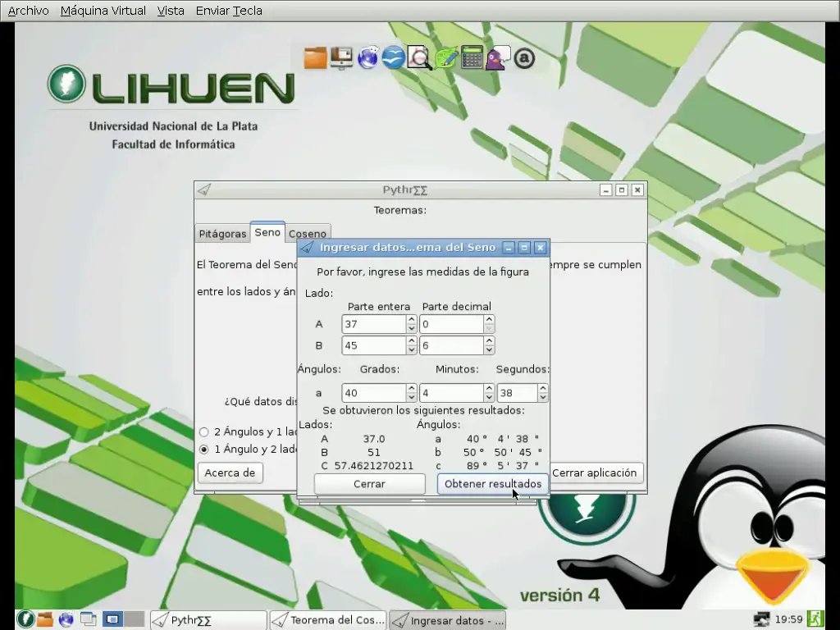Launch the leaf-and-pencil text editor dock icon
The image size is (840, 630).
point(445,58)
